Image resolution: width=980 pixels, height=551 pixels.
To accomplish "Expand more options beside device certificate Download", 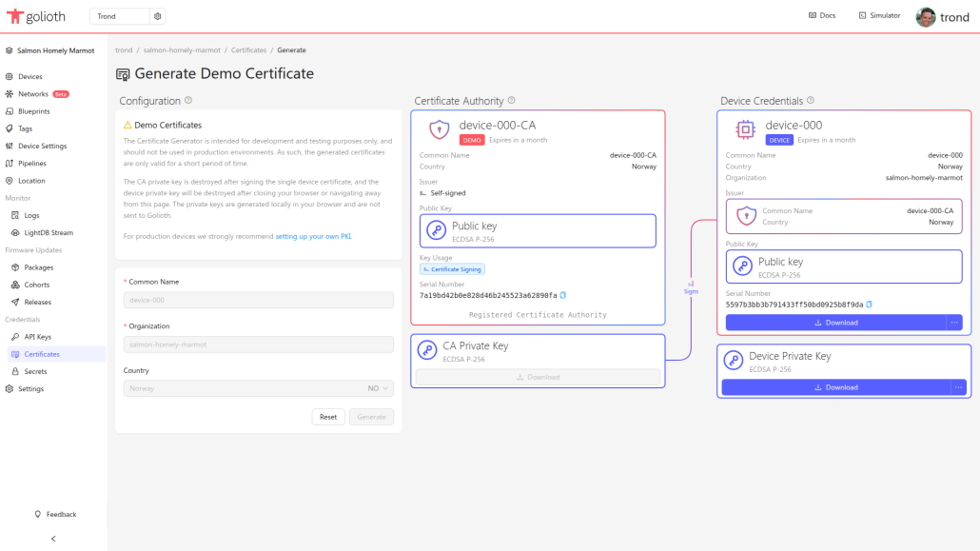I will [x=954, y=323].
